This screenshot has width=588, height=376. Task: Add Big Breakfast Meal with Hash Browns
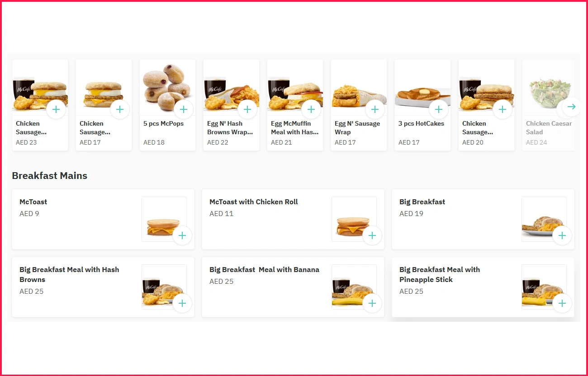[x=182, y=303]
